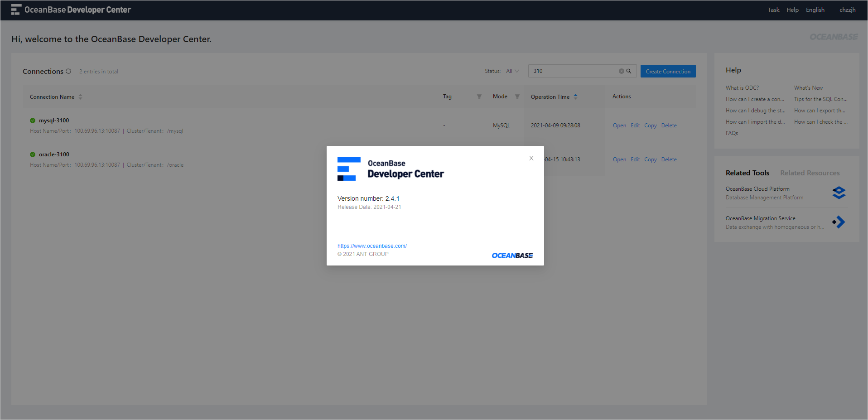Open the Help menu in top bar

point(792,10)
